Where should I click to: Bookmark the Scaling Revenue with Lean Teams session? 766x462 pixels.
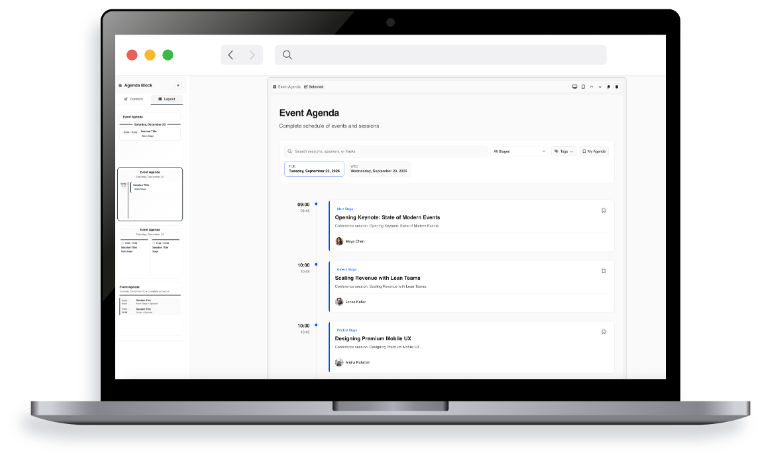point(604,271)
